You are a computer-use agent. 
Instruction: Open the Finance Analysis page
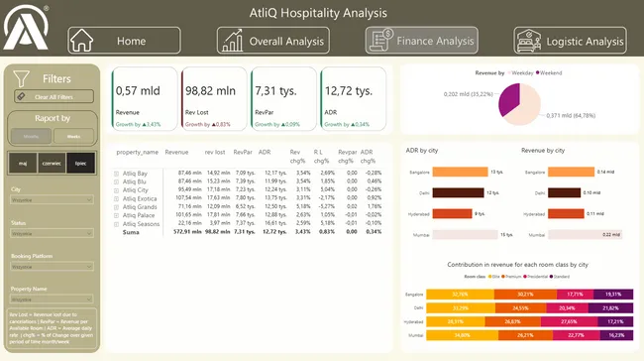click(422, 41)
